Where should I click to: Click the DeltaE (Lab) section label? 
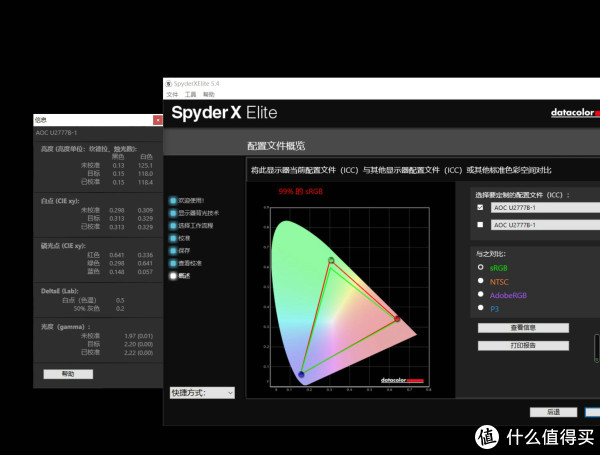[x=60, y=291]
